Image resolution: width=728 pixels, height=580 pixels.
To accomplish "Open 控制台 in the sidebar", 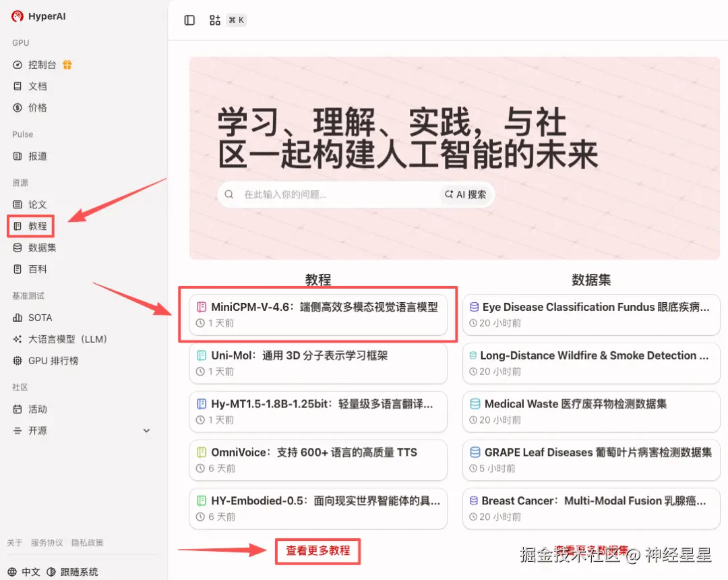I will point(42,65).
